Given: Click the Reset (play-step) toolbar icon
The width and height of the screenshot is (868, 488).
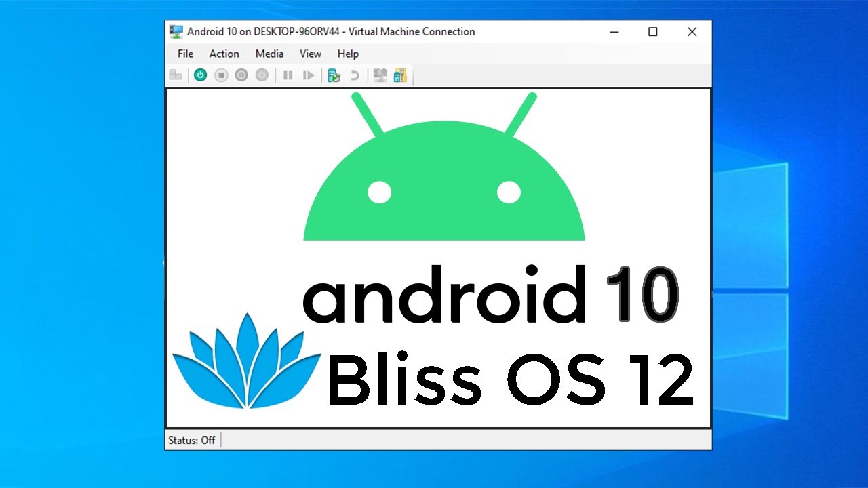Looking at the screenshot, I should (x=309, y=75).
